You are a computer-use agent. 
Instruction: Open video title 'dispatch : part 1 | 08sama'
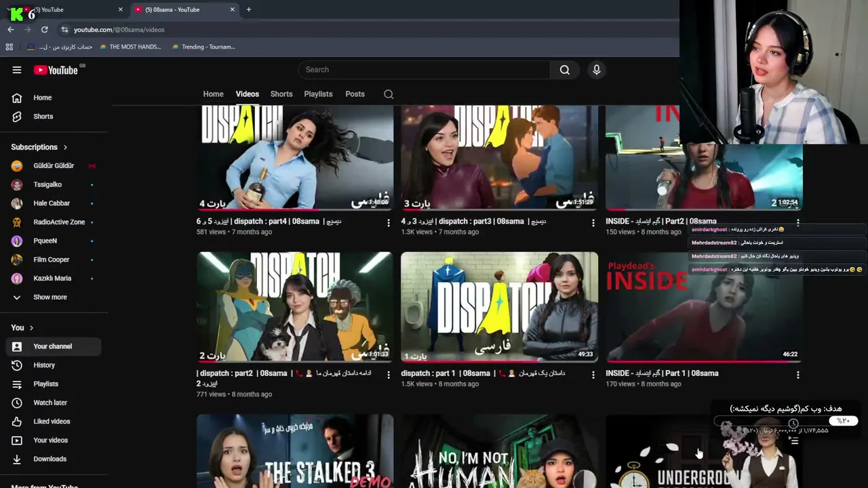(x=483, y=373)
